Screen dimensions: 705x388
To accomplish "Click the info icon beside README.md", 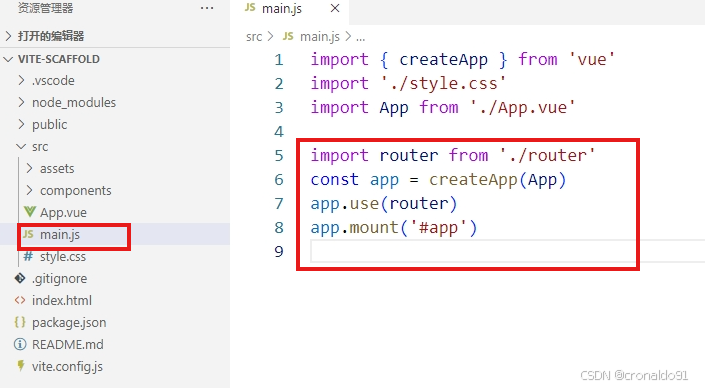I will coord(20,344).
